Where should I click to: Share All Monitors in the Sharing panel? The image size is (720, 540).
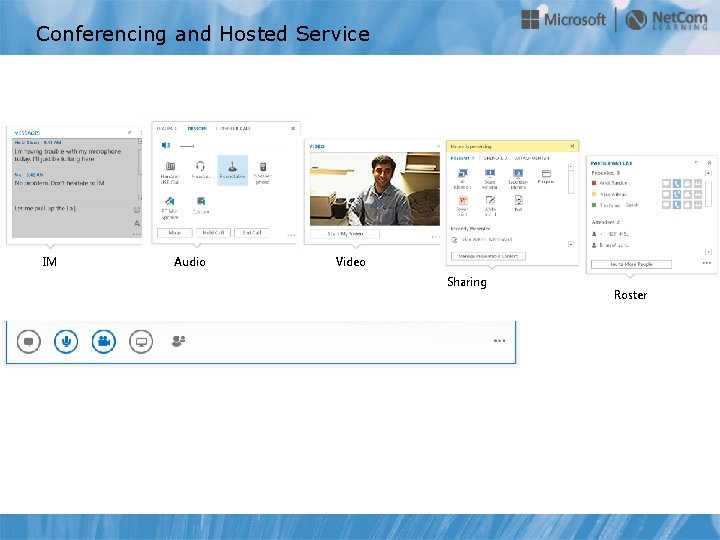tap(462, 179)
